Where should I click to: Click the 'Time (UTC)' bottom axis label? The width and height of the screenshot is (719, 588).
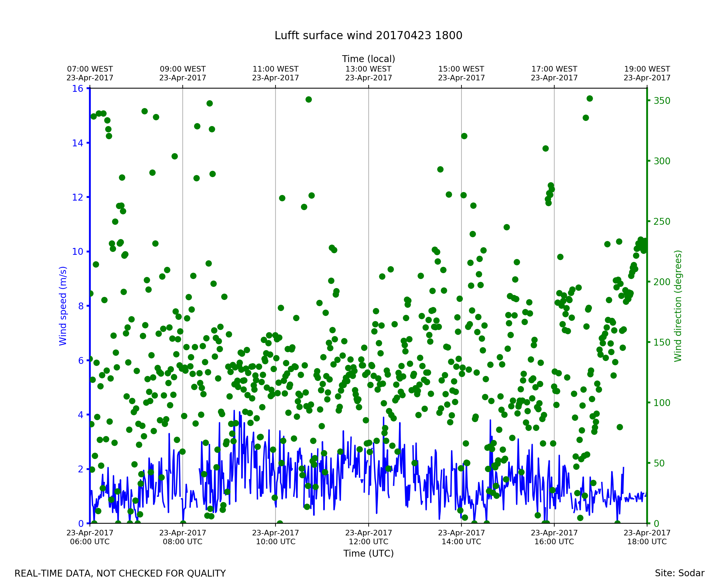pos(368,553)
